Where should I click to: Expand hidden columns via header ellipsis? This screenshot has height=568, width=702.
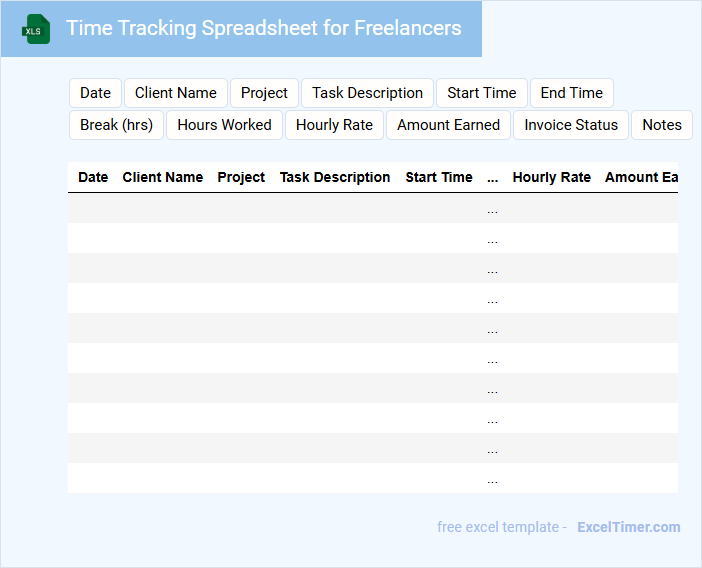pos(492,178)
